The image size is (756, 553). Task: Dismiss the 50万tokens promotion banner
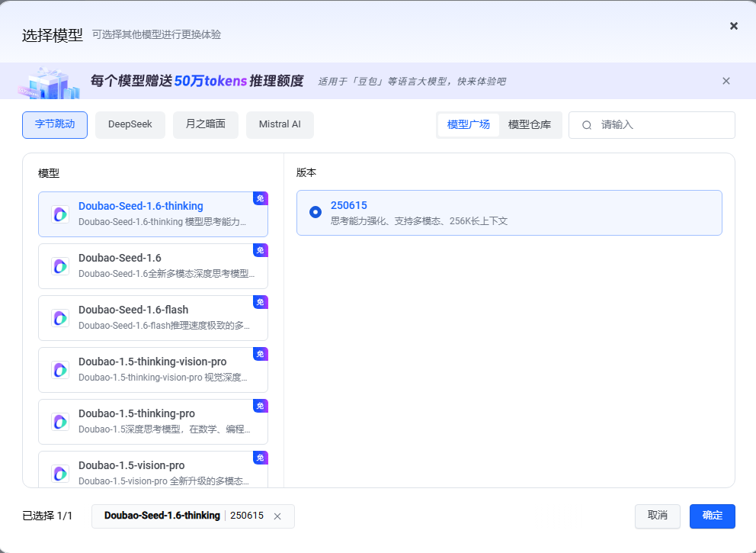pyautogui.click(x=726, y=81)
